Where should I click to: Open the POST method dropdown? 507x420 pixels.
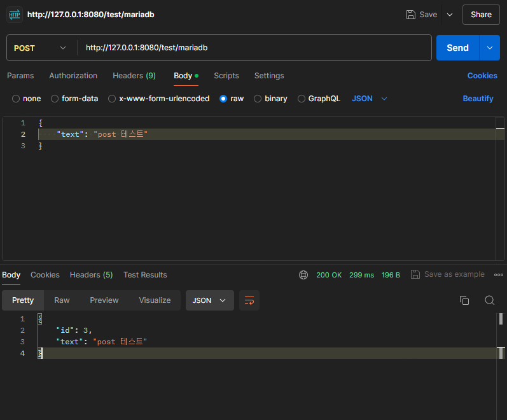pos(40,48)
